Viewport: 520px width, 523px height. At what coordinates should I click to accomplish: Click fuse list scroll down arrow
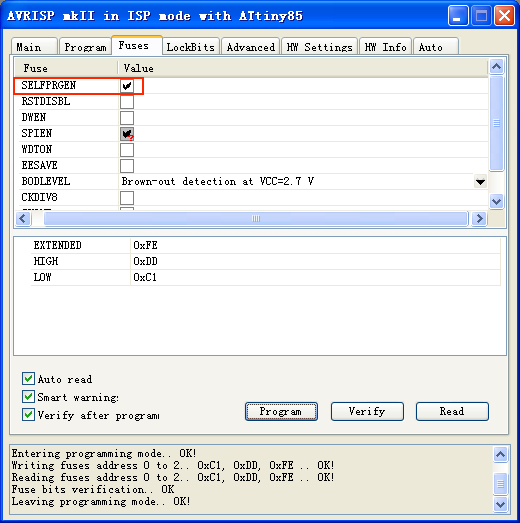coord(496,201)
